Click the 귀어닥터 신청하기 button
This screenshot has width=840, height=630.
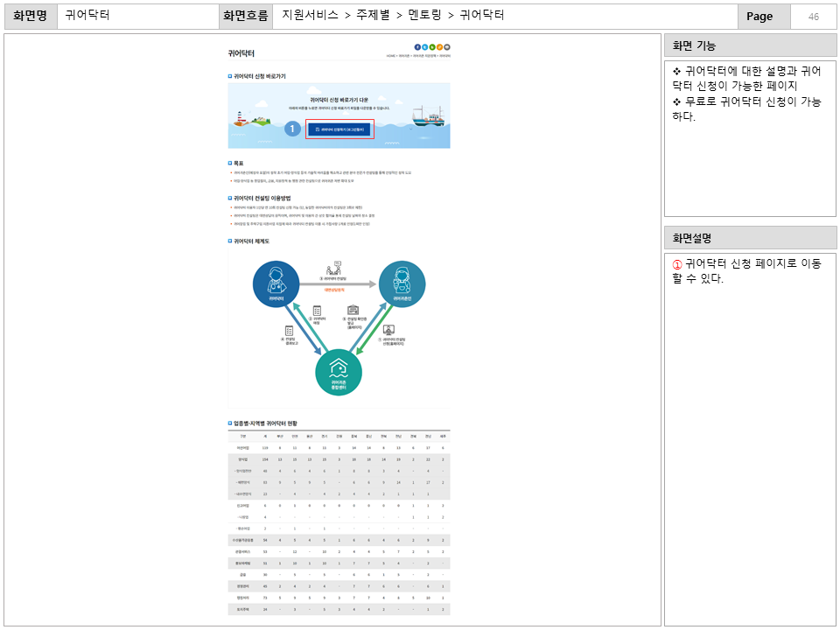click(339, 129)
